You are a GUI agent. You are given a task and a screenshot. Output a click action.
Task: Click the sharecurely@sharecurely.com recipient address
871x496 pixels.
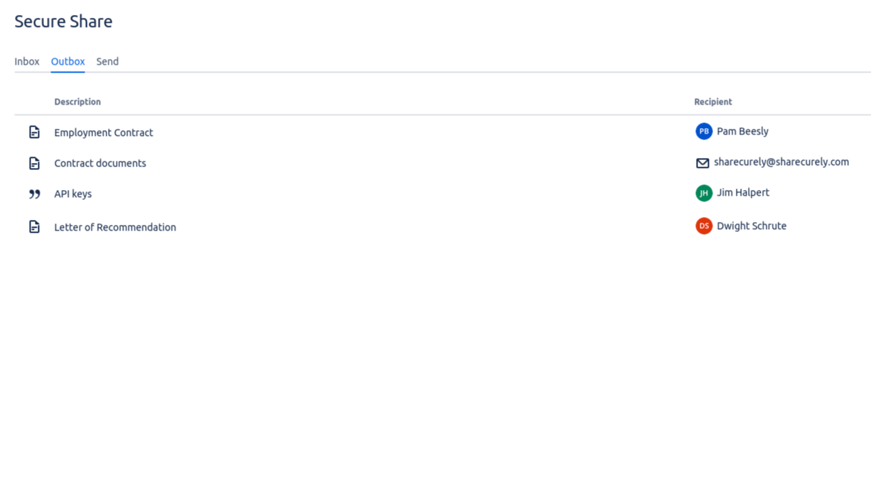pyautogui.click(x=781, y=162)
